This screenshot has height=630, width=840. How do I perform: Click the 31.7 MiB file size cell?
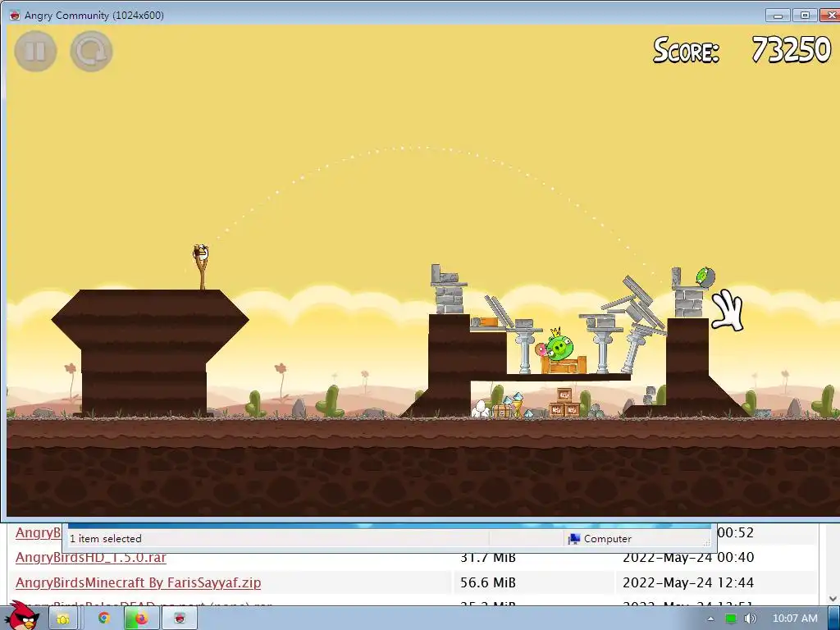point(487,558)
